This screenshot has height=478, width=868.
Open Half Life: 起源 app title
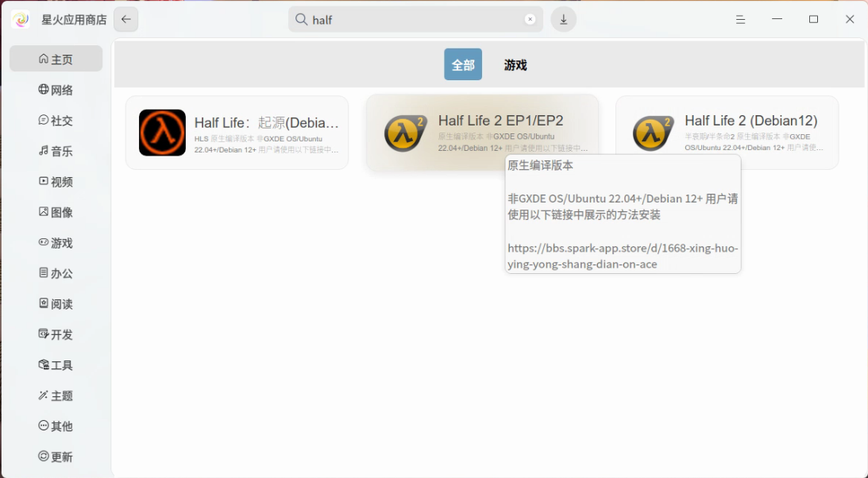(x=266, y=122)
